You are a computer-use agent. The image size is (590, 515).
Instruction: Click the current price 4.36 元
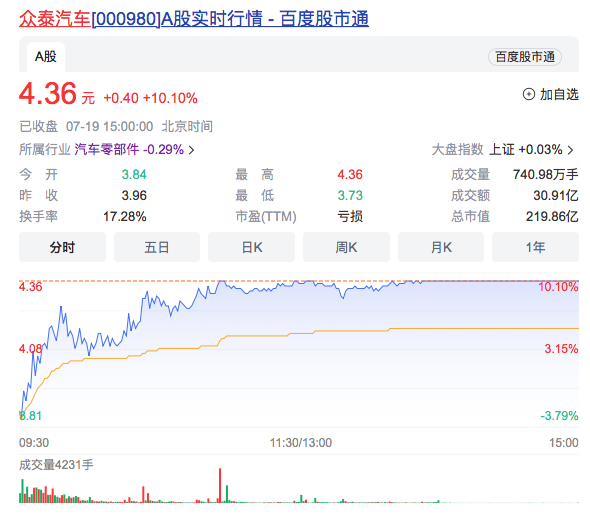[57, 94]
